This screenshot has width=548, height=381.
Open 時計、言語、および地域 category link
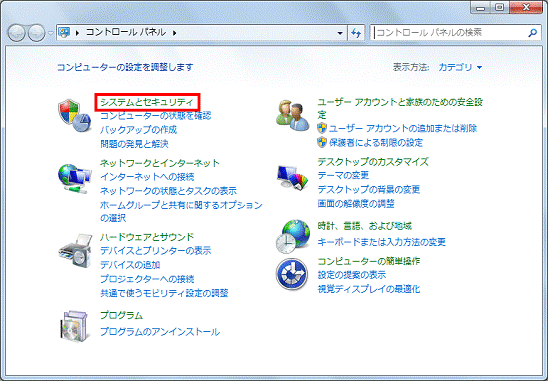click(x=365, y=226)
